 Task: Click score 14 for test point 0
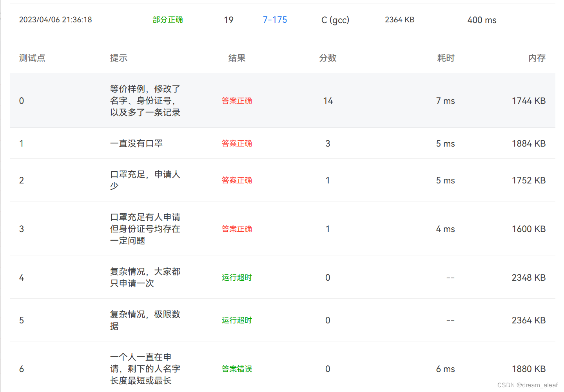(x=328, y=101)
